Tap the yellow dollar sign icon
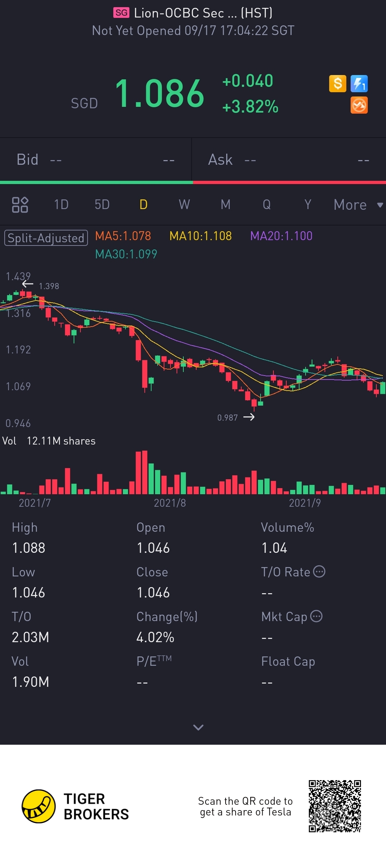Viewport: 386px width, 868px height. click(338, 84)
